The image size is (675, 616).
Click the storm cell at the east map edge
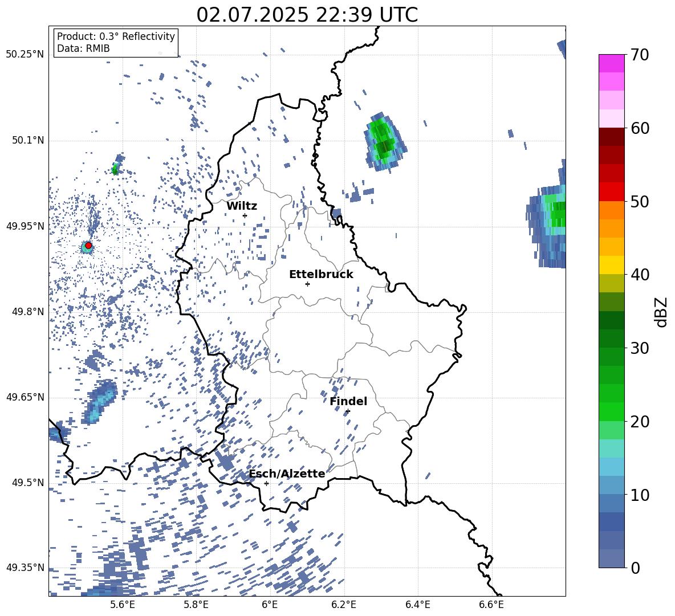pos(547,215)
